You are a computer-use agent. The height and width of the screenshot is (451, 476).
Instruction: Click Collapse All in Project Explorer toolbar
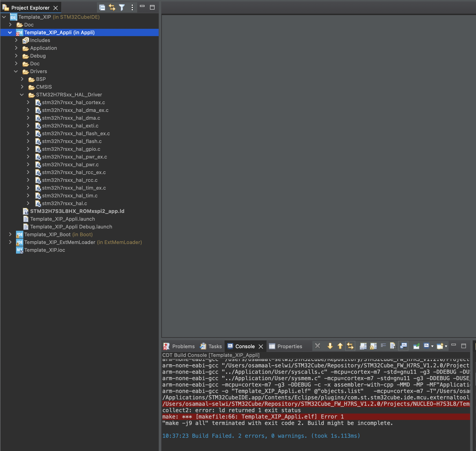[x=102, y=8]
